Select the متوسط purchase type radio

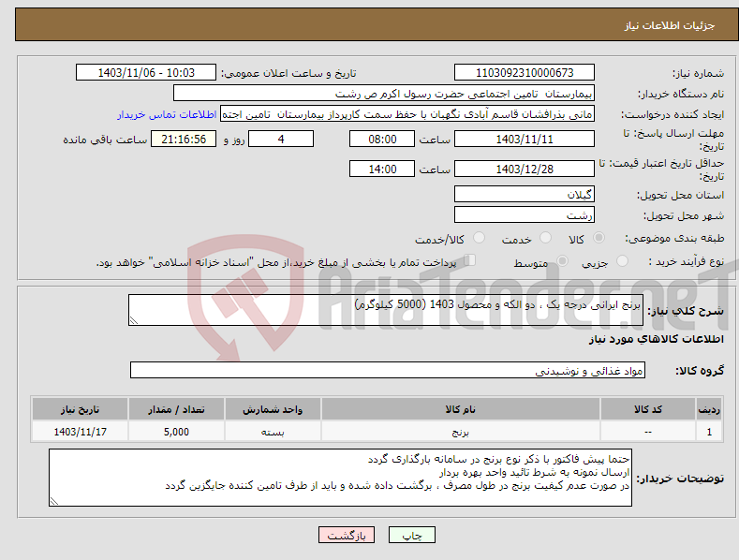click(x=562, y=261)
